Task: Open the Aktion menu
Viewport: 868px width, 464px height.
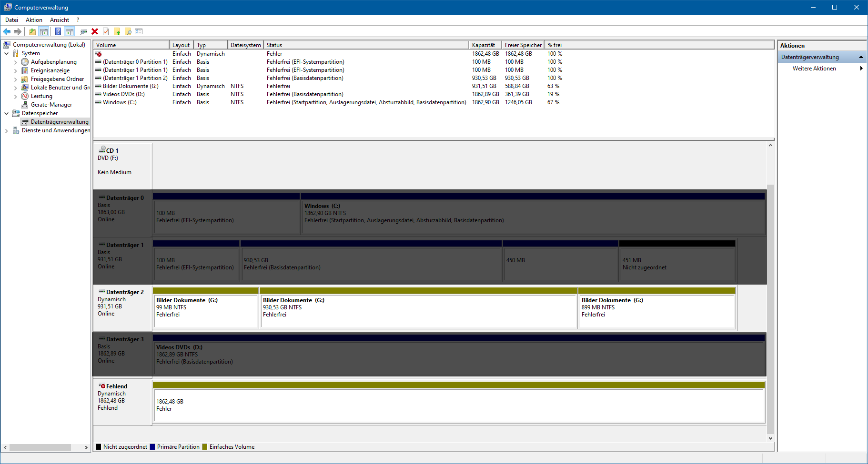Action: [34, 20]
